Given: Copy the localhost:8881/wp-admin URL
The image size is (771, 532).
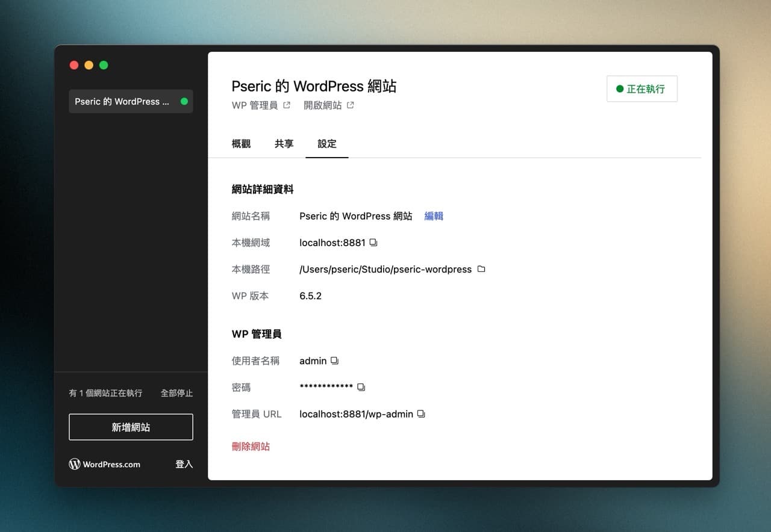Looking at the screenshot, I should point(421,413).
